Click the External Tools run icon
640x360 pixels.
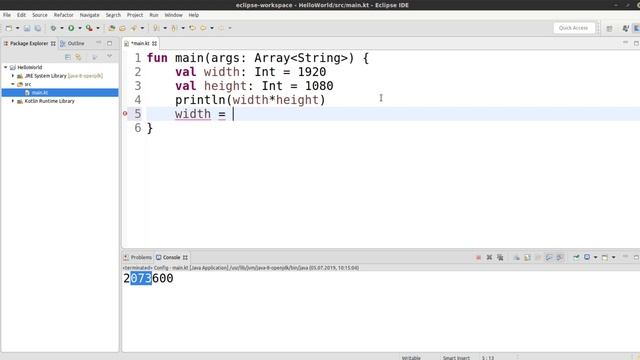click(89, 28)
